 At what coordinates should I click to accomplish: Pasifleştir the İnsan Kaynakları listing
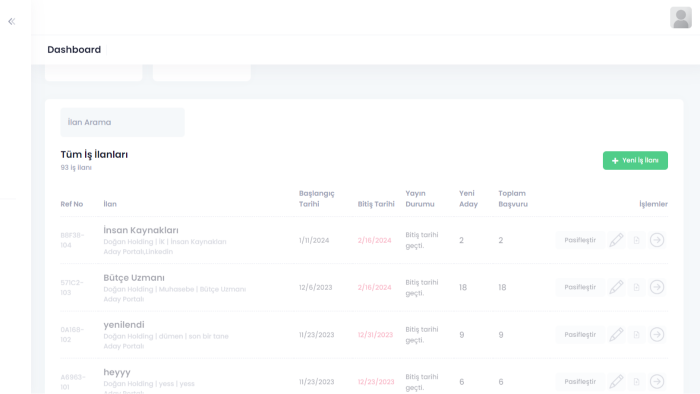pos(580,240)
